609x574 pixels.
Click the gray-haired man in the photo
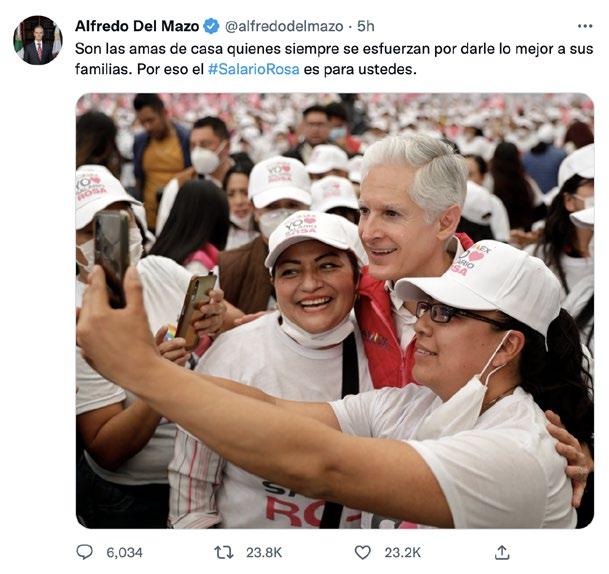412,249
